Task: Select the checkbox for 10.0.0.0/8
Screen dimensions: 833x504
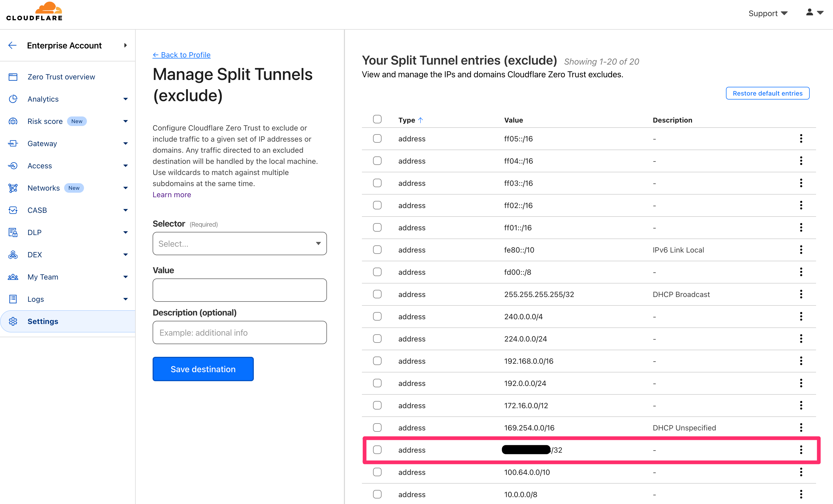Action: pos(377,494)
